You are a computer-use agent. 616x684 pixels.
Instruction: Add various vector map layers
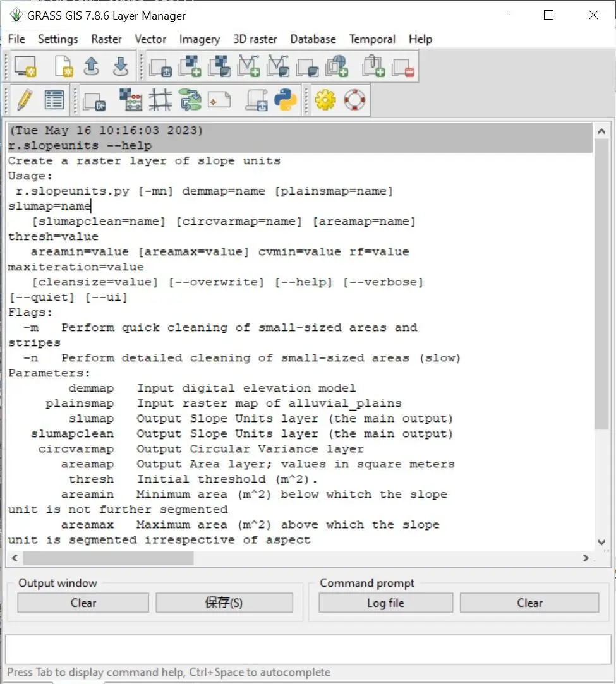(278, 66)
